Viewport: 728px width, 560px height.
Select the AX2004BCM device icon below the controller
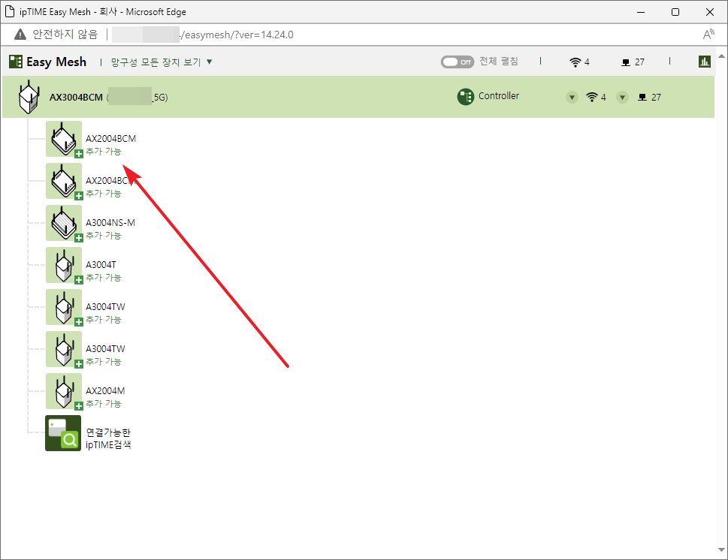64,139
